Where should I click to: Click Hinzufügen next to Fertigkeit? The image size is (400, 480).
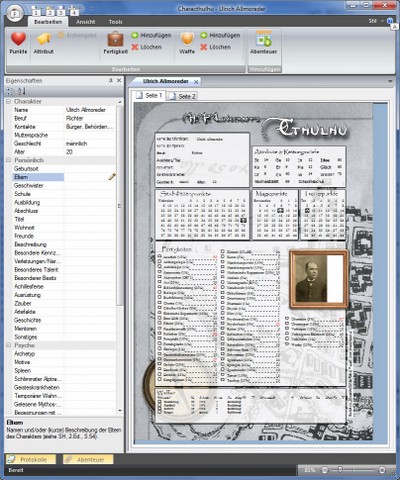click(x=151, y=35)
